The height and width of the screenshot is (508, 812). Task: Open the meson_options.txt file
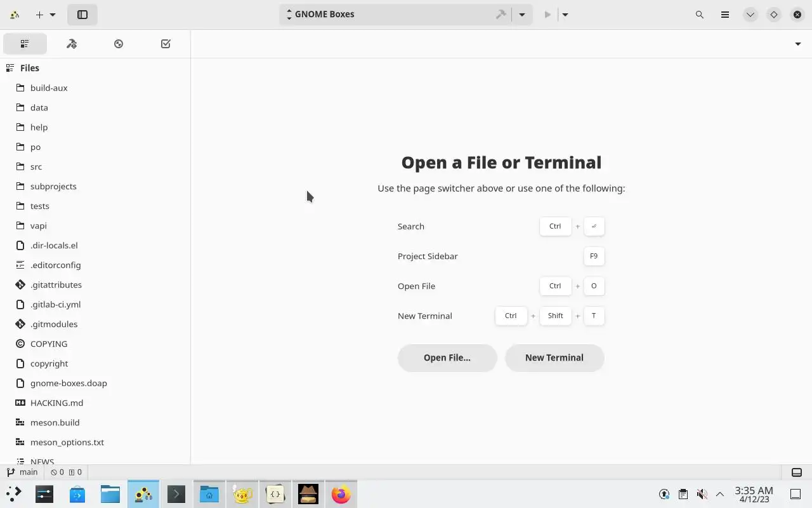point(95,442)
